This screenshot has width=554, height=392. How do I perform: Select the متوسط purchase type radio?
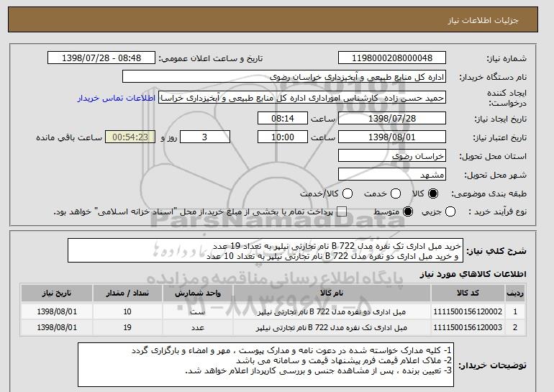(x=408, y=212)
